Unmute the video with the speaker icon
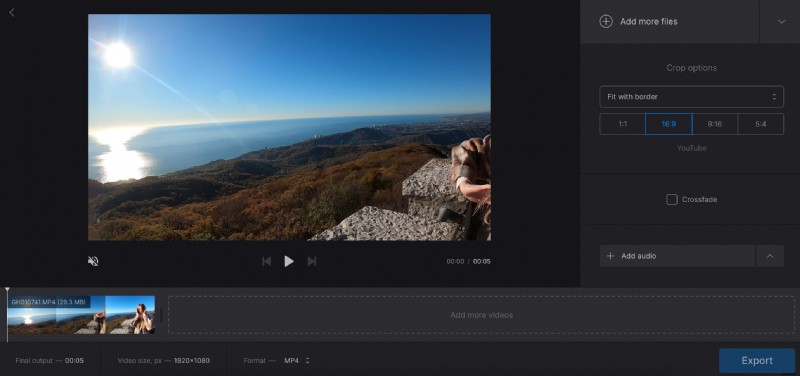The image size is (800, 376). 93,261
